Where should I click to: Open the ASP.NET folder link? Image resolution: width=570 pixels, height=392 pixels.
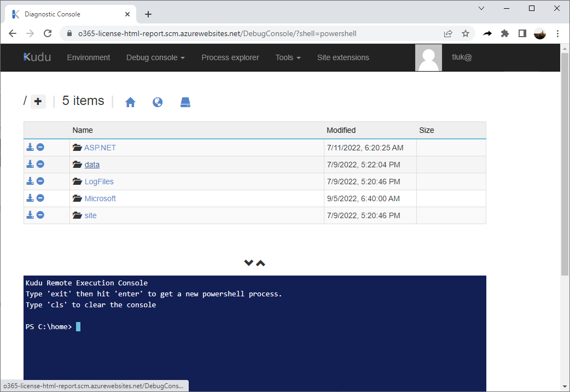click(x=100, y=148)
